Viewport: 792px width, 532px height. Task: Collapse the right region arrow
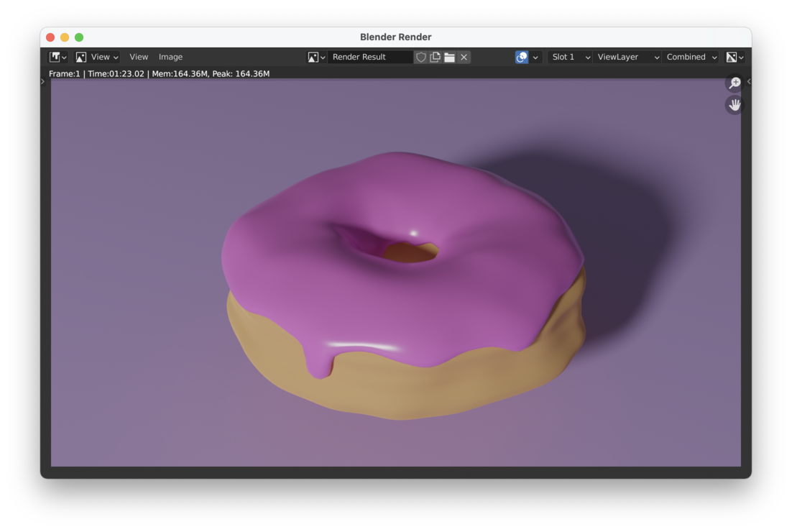(x=748, y=81)
